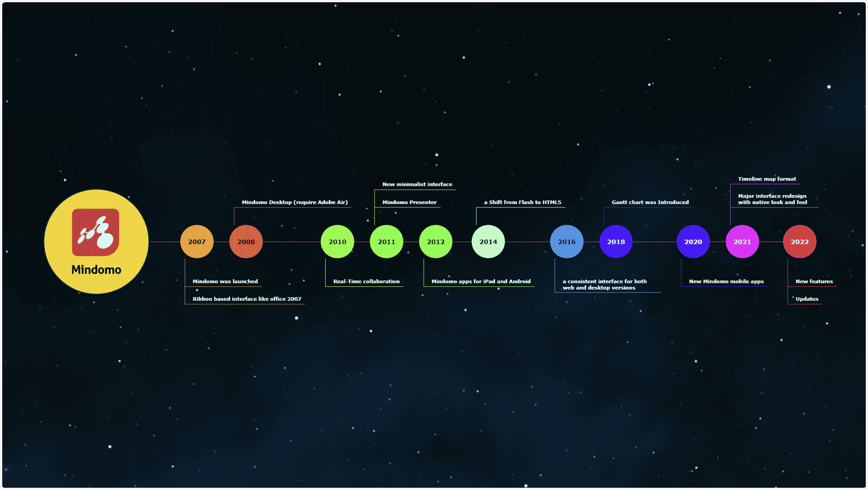This screenshot has height=490, width=868.
Task: Select the 2008 timeline node
Action: tap(246, 242)
